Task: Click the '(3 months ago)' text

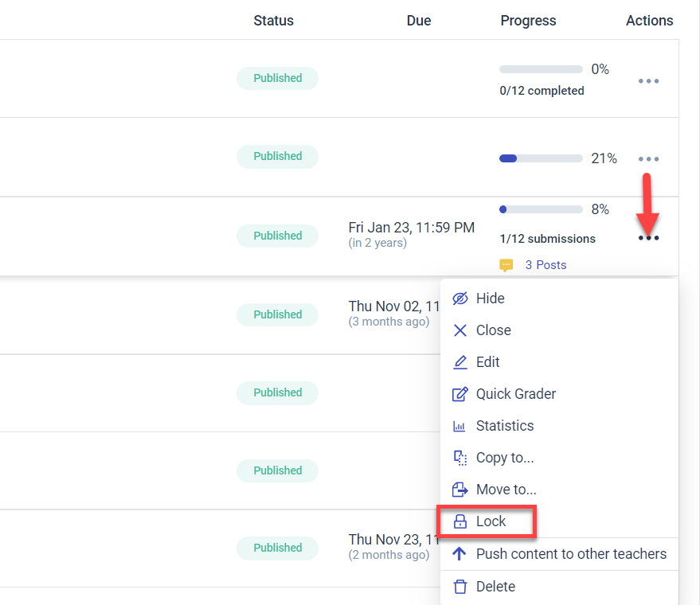Action: [x=389, y=322]
